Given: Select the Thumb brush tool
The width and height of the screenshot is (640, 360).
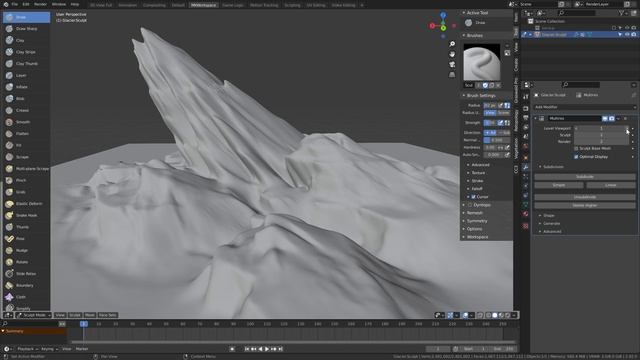Looking at the screenshot, I should click(x=27, y=227).
